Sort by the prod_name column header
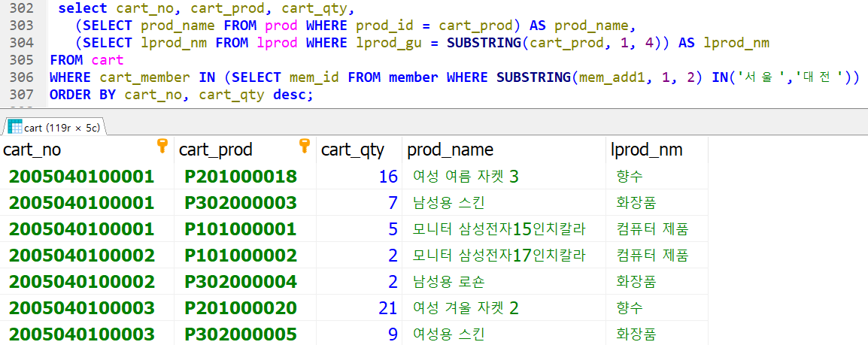This screenshot has height=345, width=868. [504, 150]
